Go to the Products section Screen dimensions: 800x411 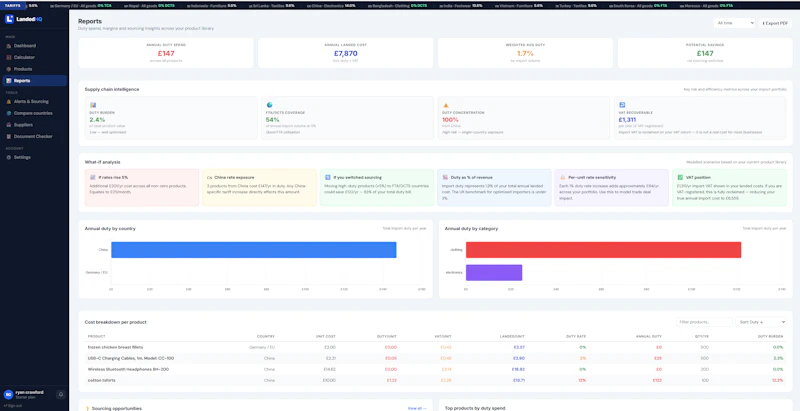click(x=35, y=69)
